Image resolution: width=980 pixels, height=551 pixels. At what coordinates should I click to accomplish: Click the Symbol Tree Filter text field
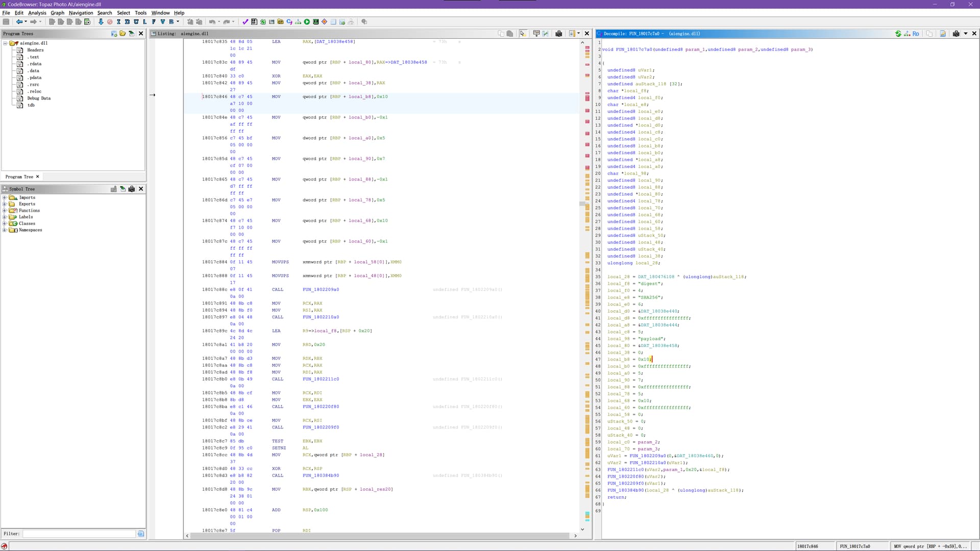pos(79,534)
